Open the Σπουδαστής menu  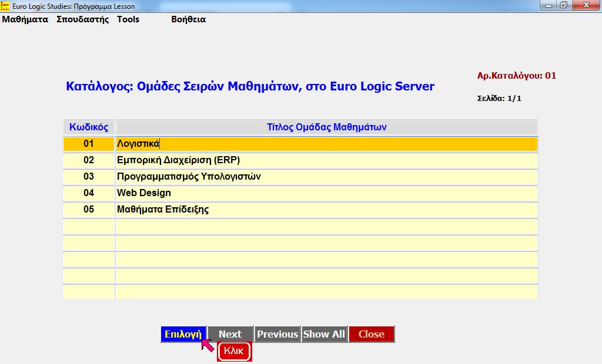pos(83,19)
